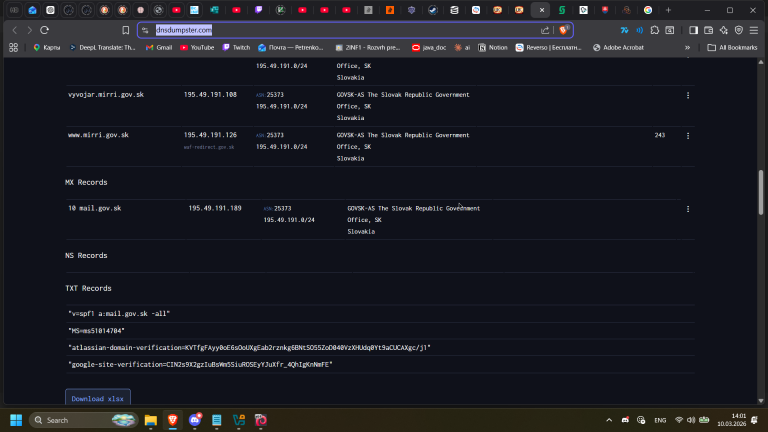768x432 pixels.
Task: Open the extensions puzzle-piece icon
Action: pos(654,30)
